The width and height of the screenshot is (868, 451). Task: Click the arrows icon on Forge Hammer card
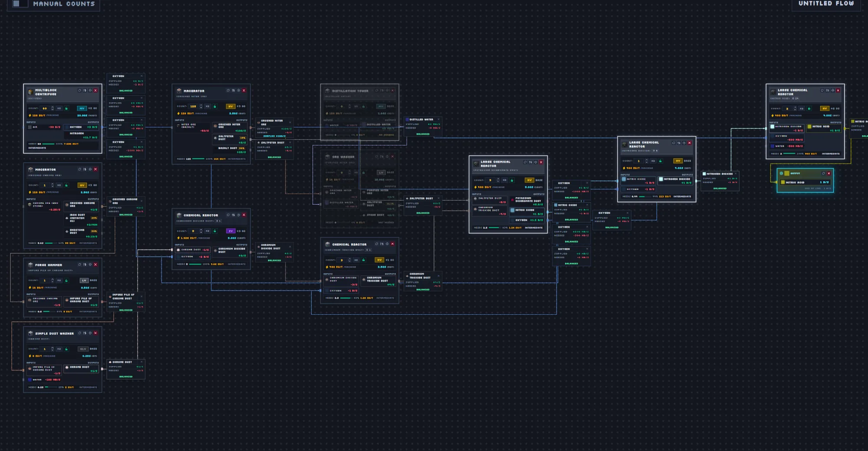tap(85, 265)
